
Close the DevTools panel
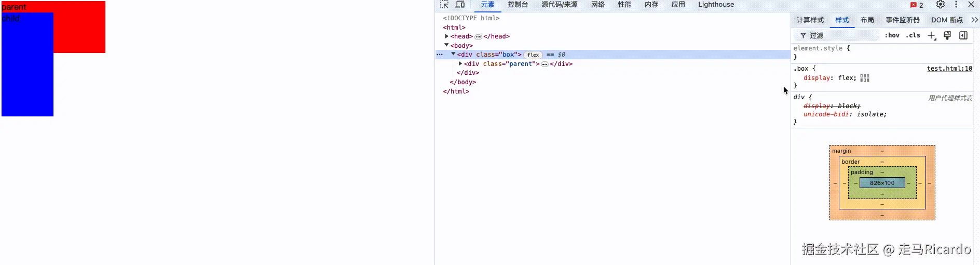point(971,5)
